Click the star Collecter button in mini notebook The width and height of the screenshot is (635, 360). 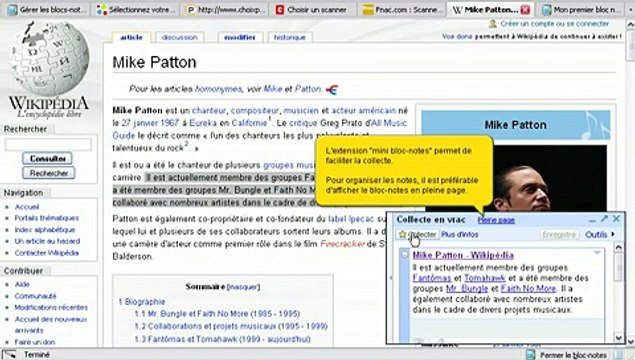[x=417, y=234]
